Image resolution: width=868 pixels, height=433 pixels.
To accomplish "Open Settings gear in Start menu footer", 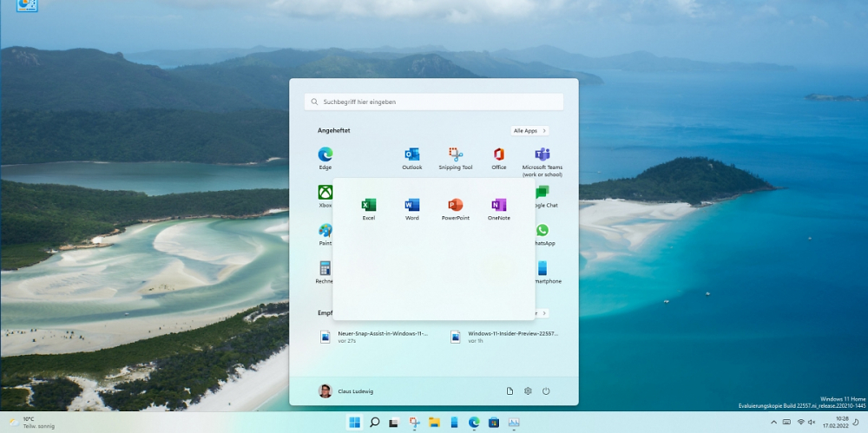I will tap(528, 391).
